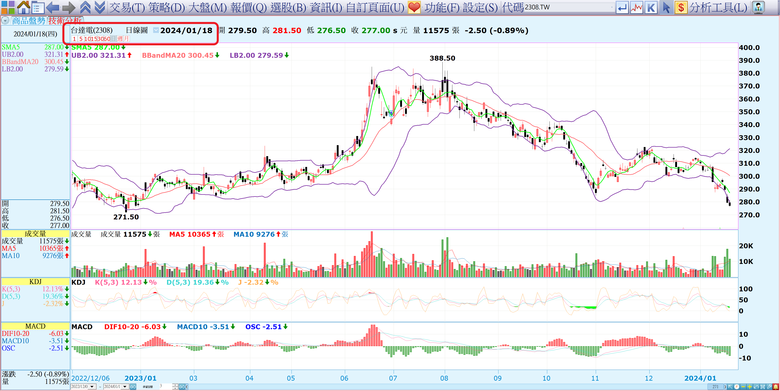Open the end date dropdown at chart bottom
This screenshot has width=780, height=391.
tap(125, 387)
